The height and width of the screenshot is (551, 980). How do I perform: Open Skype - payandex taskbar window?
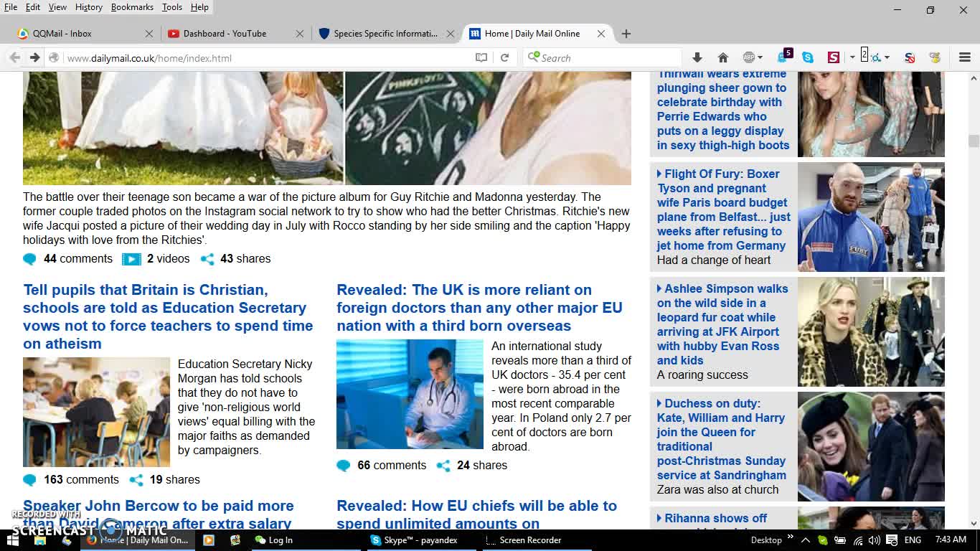pos(420,540)
